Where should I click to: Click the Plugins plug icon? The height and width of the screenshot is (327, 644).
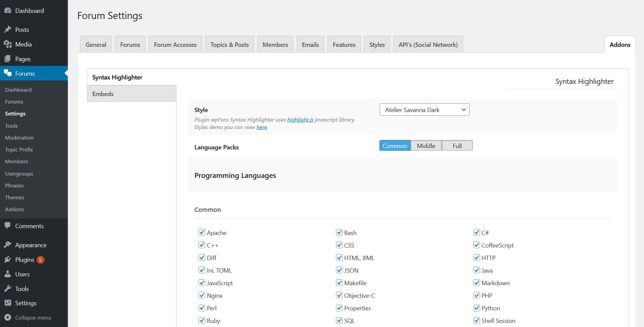7,259
